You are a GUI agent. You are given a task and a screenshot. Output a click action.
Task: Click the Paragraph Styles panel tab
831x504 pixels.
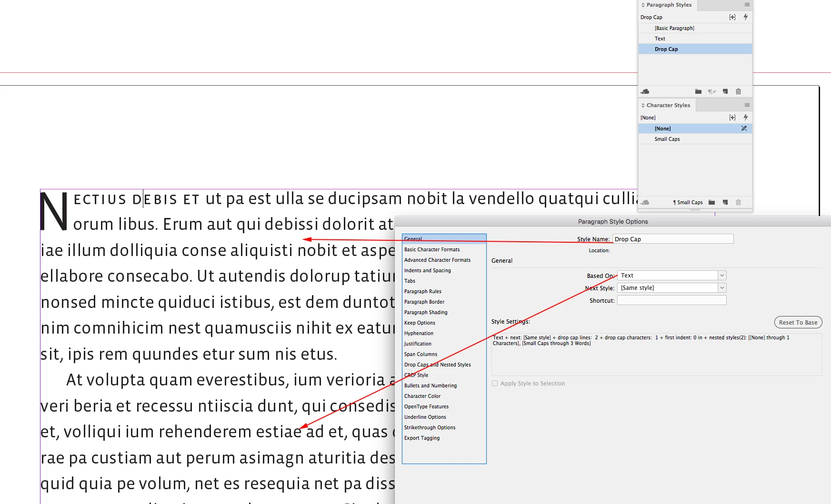point(667,5)
